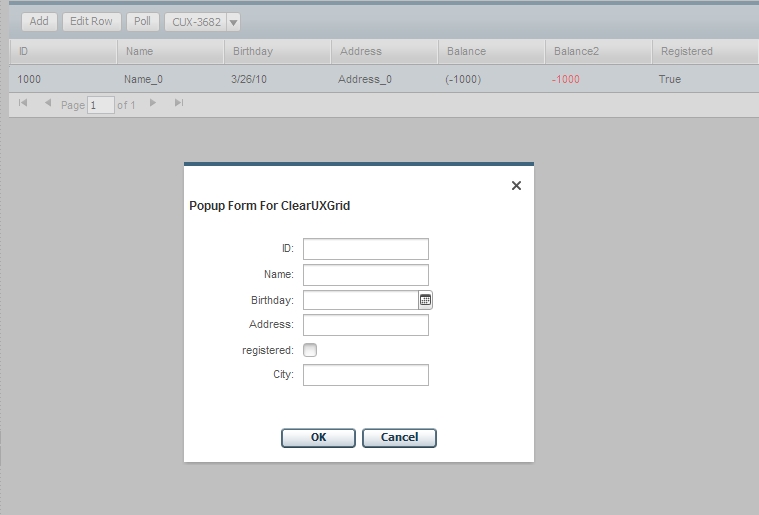759x515 pixels.
Task: Go to next page of grid
Action: 153,104
